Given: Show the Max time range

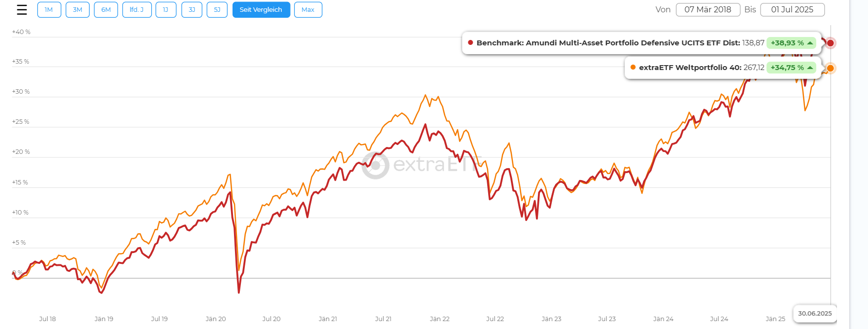Looking at the screenshot, I should (x=308, y=10).
